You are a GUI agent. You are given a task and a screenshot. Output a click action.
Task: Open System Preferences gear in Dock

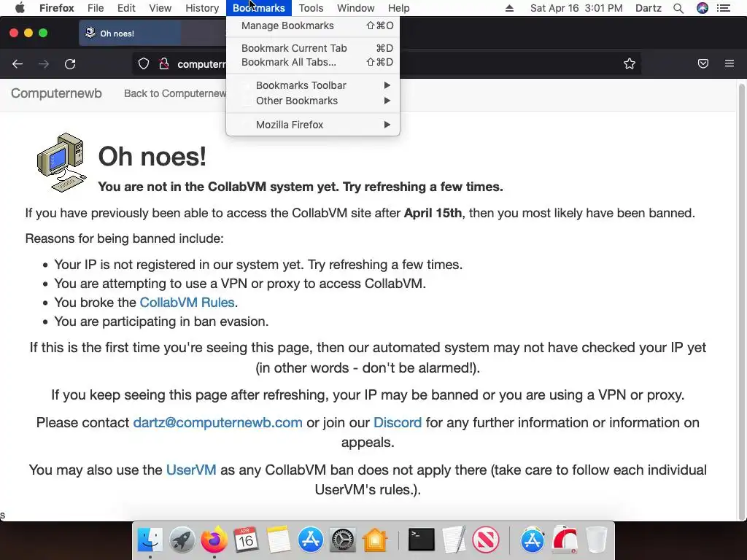pyautogui.click(x=343, y=540)
